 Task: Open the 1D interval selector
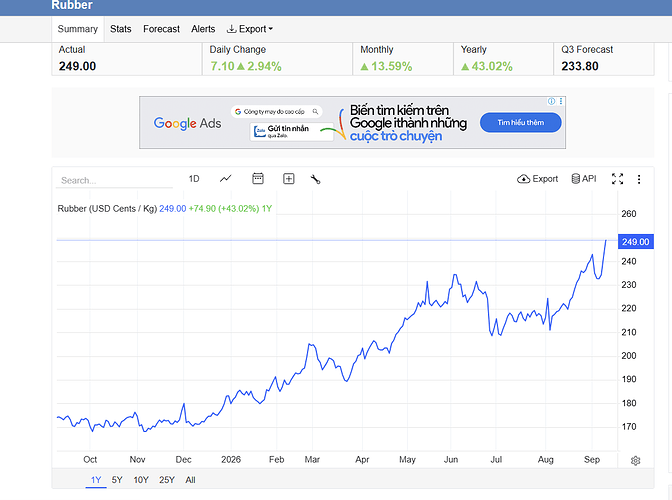(x=194, y=179)
